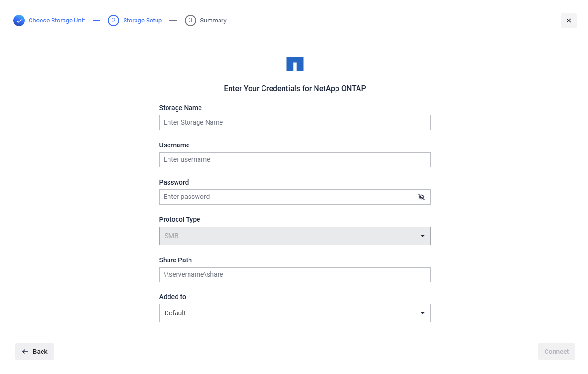This screenshot has height=374, width=588.
Task: Focus the Share Path input field
Action: point(295,275)
